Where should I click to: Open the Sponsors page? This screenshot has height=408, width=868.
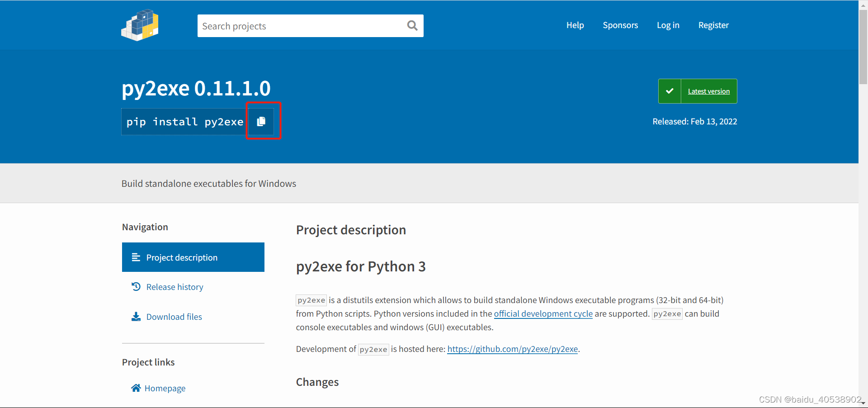(x=620, y=25)
